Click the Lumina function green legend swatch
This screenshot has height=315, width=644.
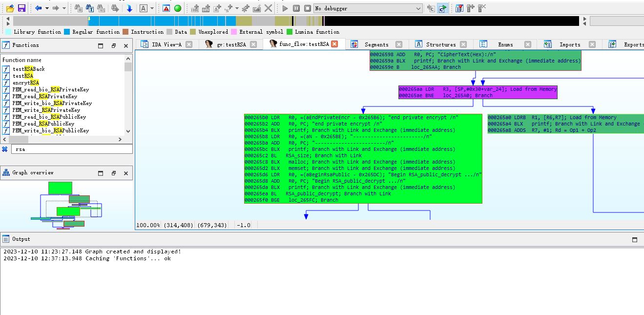[290, 32]
